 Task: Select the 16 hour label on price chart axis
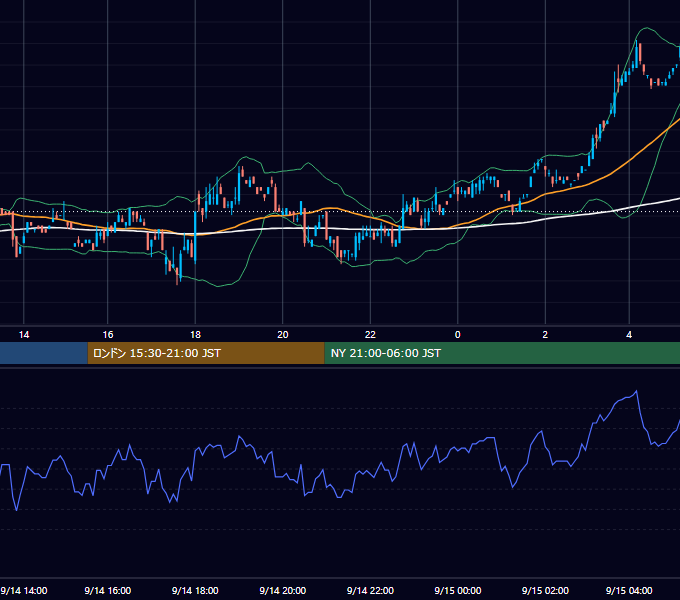coord(108,335)
